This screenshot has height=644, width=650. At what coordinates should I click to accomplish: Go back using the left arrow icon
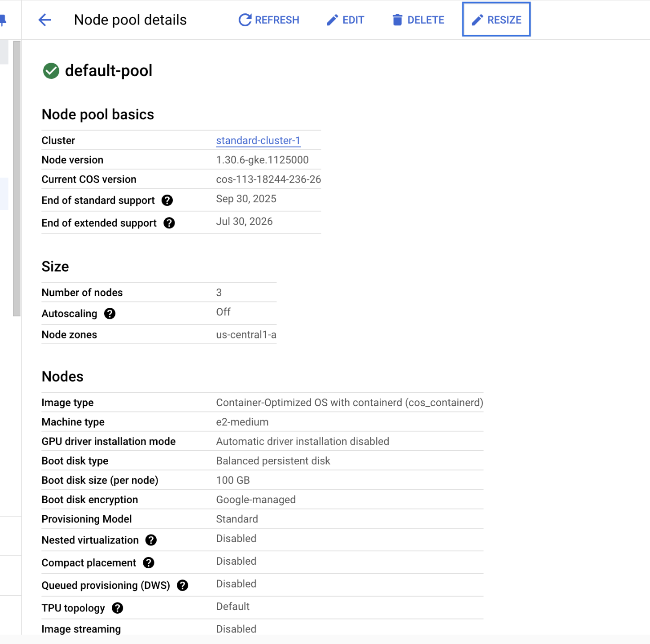[x=45, y=20]
